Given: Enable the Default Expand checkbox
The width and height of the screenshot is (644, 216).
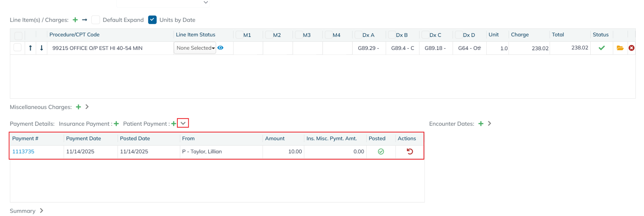Looking at the screenshot, I should (96, 20).
